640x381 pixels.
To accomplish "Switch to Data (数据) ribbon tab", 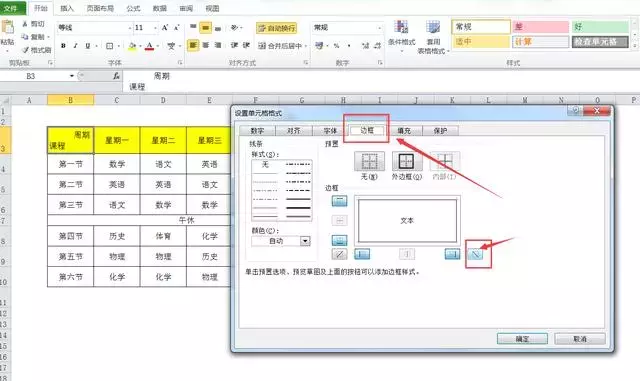I will click(x=160, y=8).
